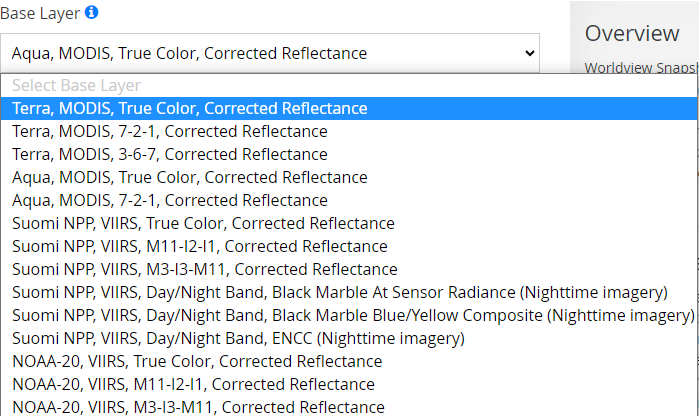The height and width of the screenshot is (416, 699).
Task: Choose Black Marble Blue/Yellow Composite layer
Action: (353, 315)
